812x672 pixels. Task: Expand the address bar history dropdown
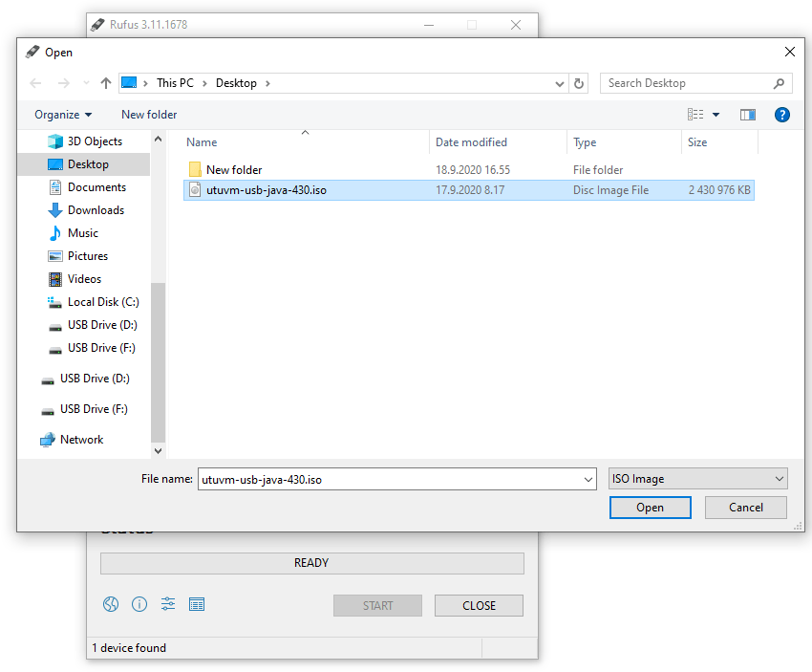pos(559,83)
